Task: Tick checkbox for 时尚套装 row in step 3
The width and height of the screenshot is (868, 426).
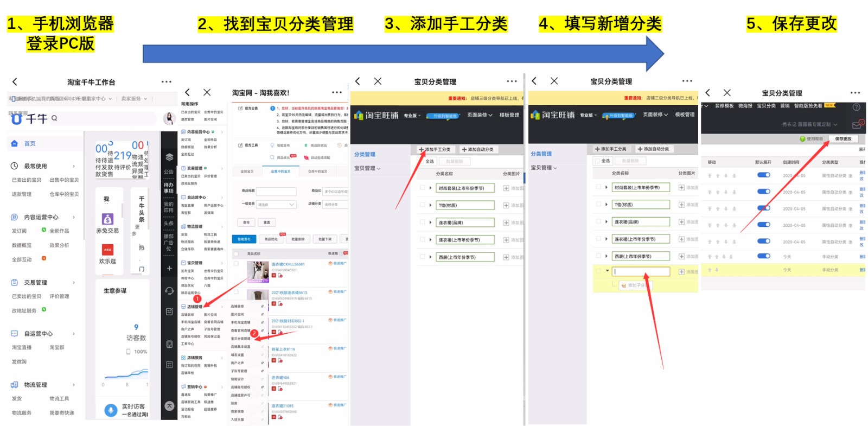Action: tap(422, 188)
